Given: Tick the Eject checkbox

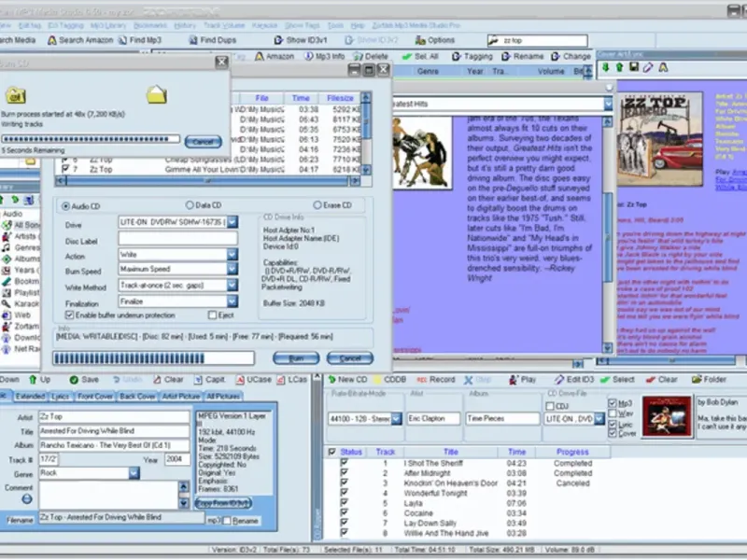Looking at the screenshot, I should pyautogui.click(x=213, y=315).
